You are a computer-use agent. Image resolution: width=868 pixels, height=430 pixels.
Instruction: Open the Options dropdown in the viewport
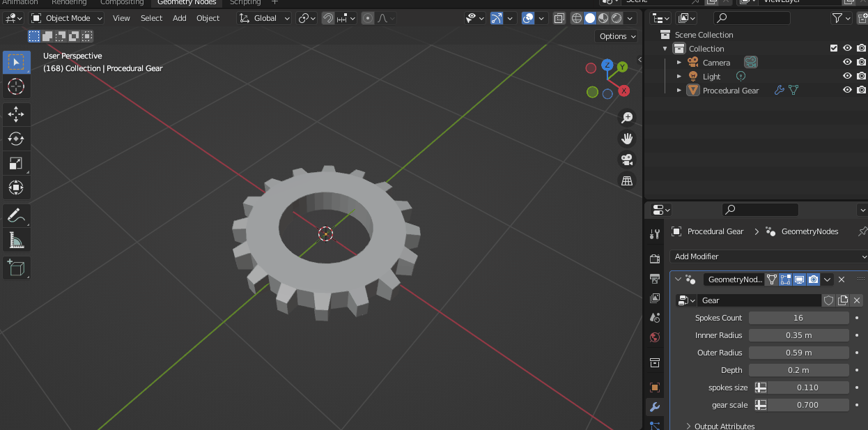pyautogui.click(x=617, y=36)
